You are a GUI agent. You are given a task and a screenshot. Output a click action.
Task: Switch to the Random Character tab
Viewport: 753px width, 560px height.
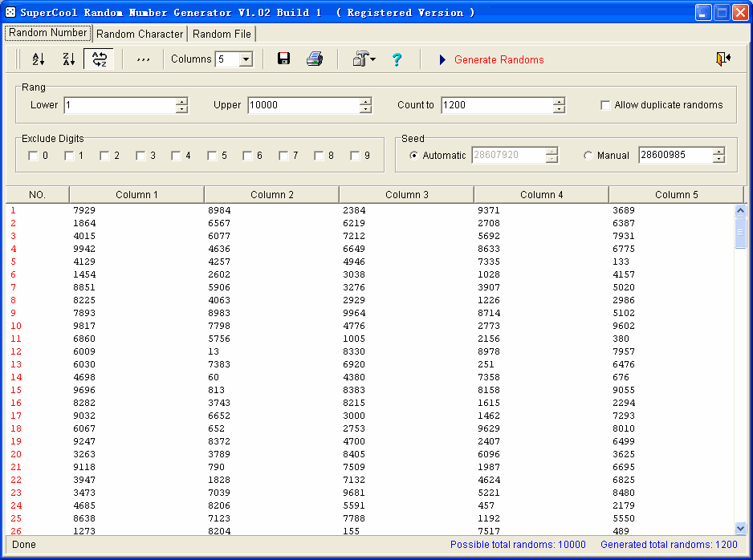pyautogui.click(x=140, y=34)
